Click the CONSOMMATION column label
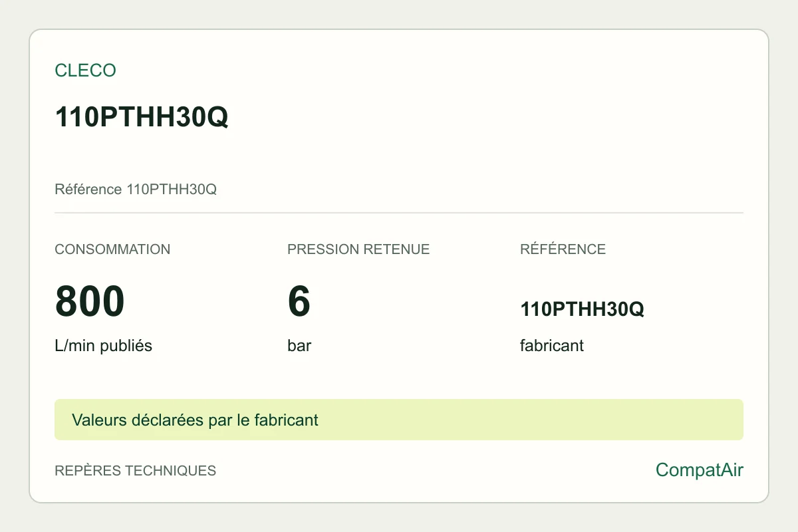Screen dimensions: 798x532 [x=112, y=249]
